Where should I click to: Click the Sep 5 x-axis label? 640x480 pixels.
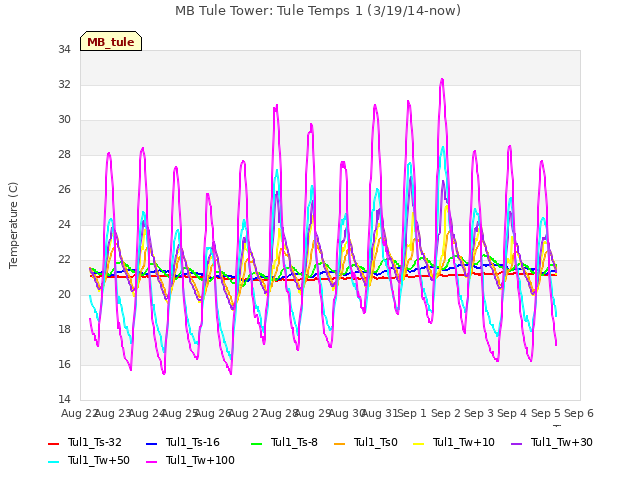pyautogui.click(x=546, y=413)
